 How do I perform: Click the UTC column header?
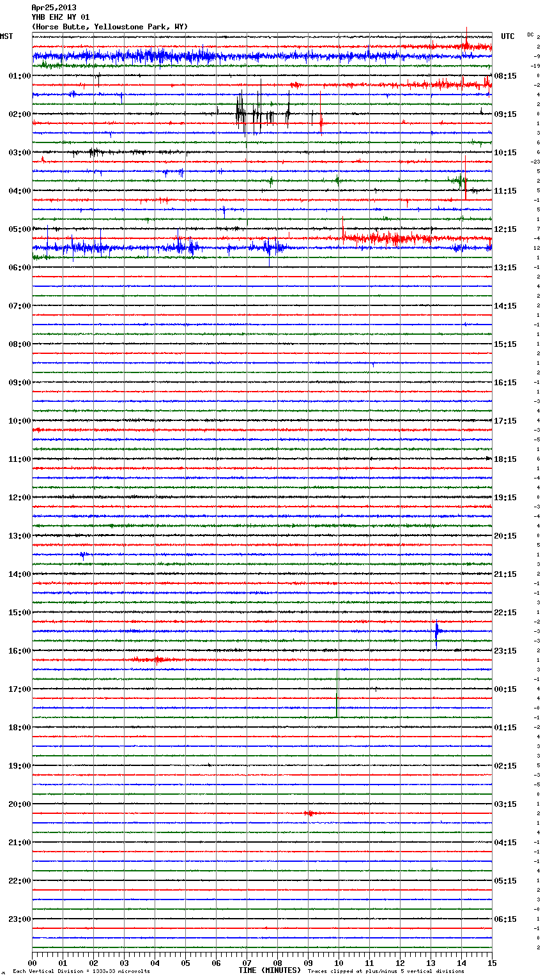point(507,36)
